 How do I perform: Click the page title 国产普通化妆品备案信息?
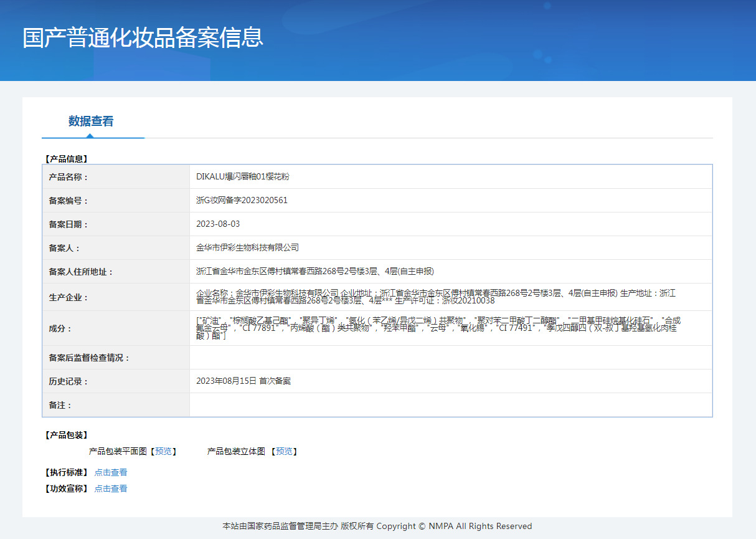(x=143, y=37)
